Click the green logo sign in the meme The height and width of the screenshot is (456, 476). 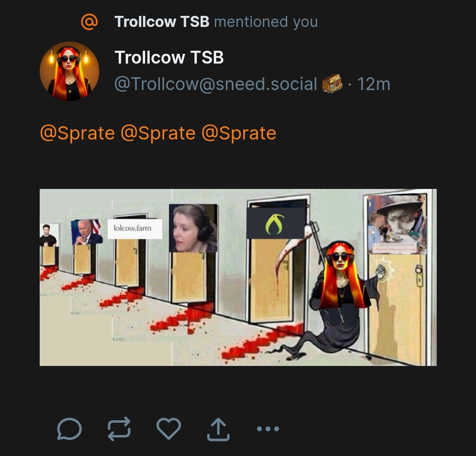(x=275, y=223)
